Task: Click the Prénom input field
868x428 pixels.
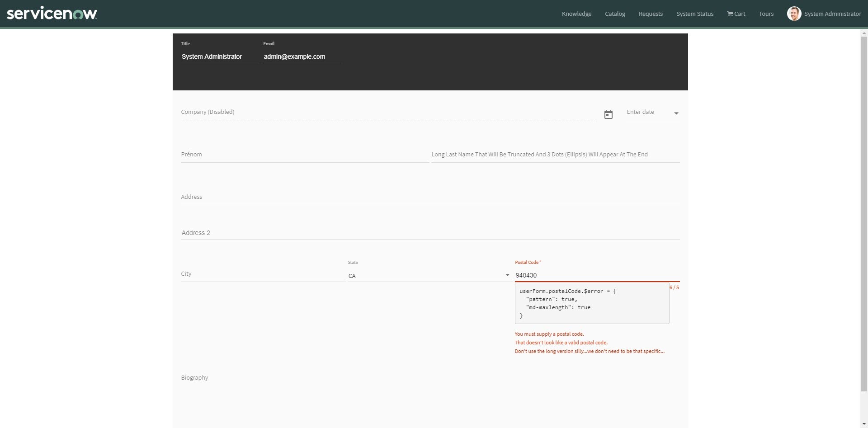Action: (304, 155)
